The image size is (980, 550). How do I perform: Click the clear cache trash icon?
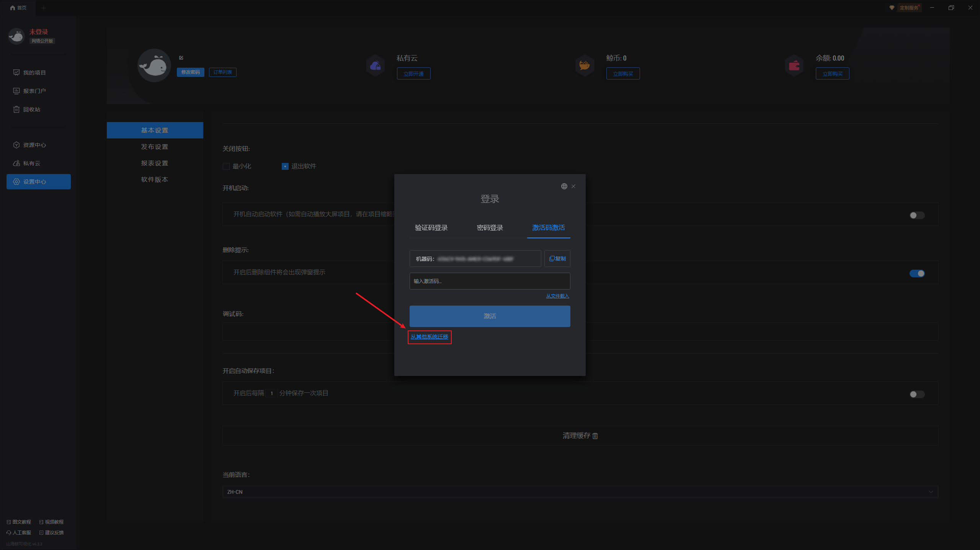tap(595, 436)
